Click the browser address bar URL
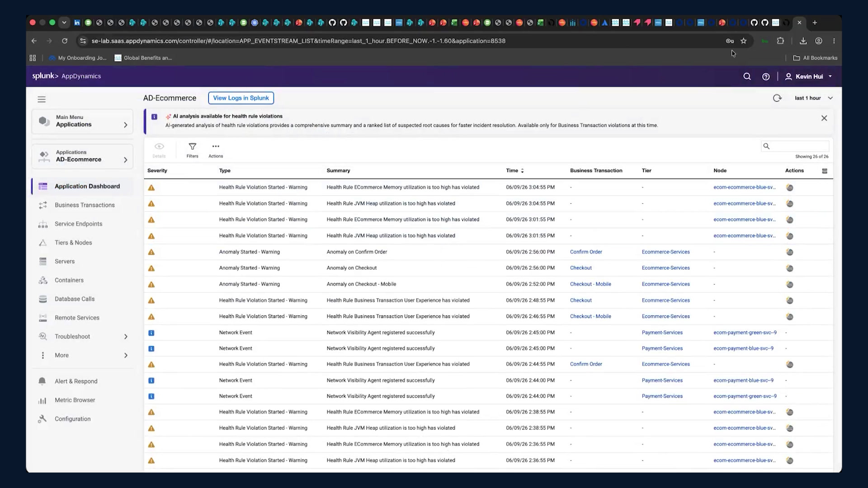 (298, 41)
